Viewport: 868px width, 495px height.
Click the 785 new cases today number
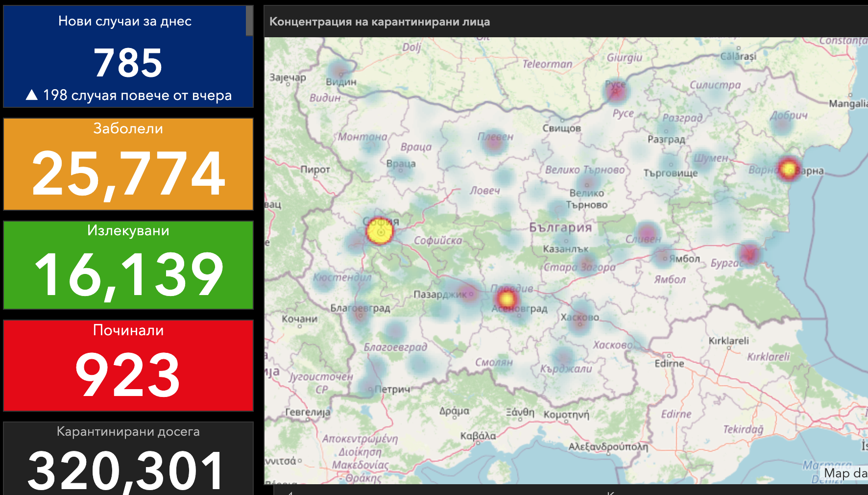(128, 63)
